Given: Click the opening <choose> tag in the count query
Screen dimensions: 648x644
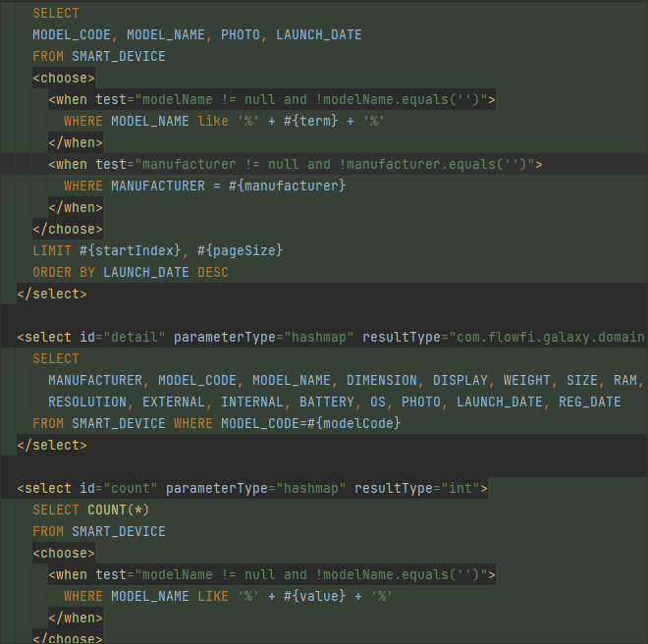Looking at the screenshot, I should [64, 553].
